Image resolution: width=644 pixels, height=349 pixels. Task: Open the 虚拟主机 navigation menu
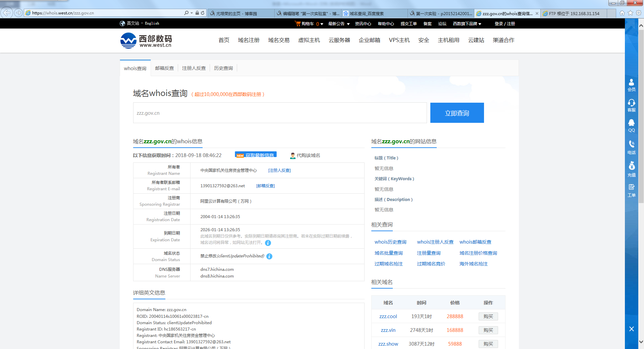click(x=309, y=40)
